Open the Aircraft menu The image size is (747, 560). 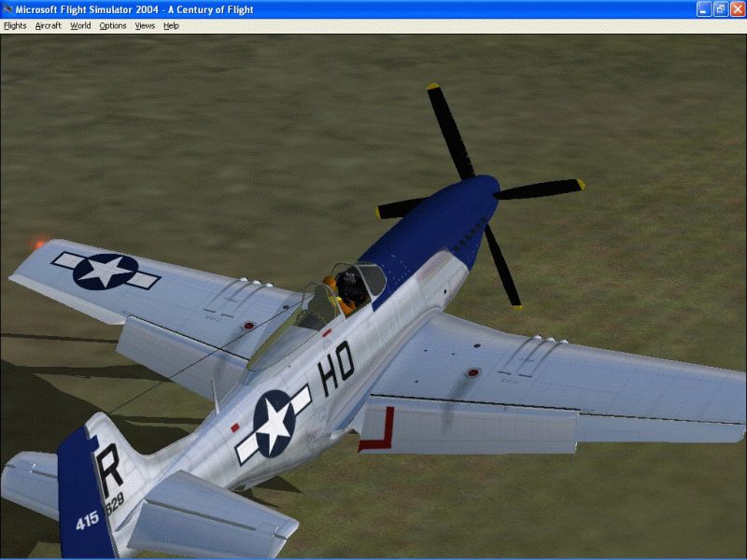[49, 26]
